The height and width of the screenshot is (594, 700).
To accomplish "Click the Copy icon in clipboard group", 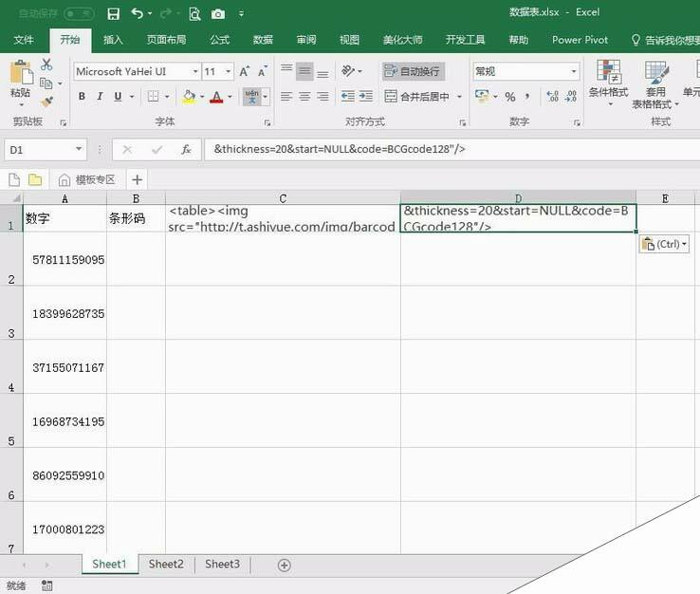I will point(46,84).
